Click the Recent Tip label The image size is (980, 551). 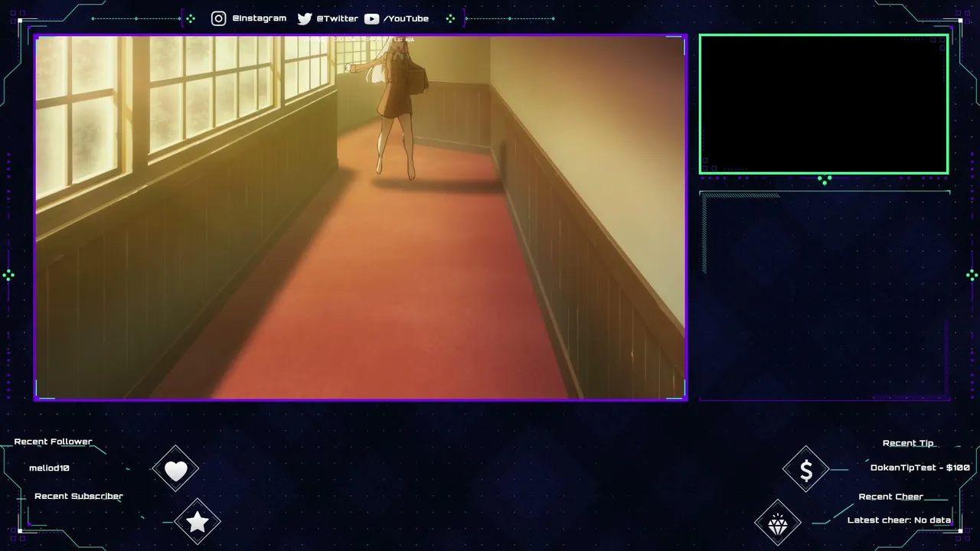pos(908,443)
